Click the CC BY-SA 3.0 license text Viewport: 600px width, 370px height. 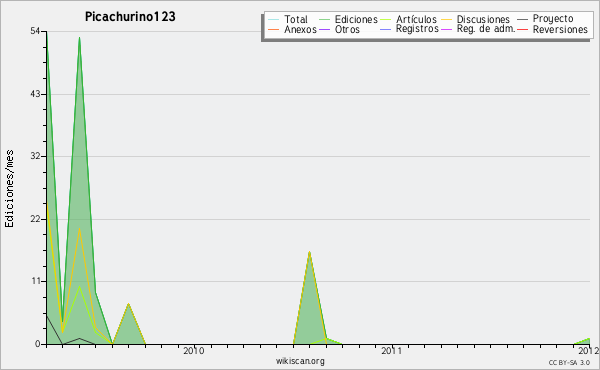click(569, 362)
